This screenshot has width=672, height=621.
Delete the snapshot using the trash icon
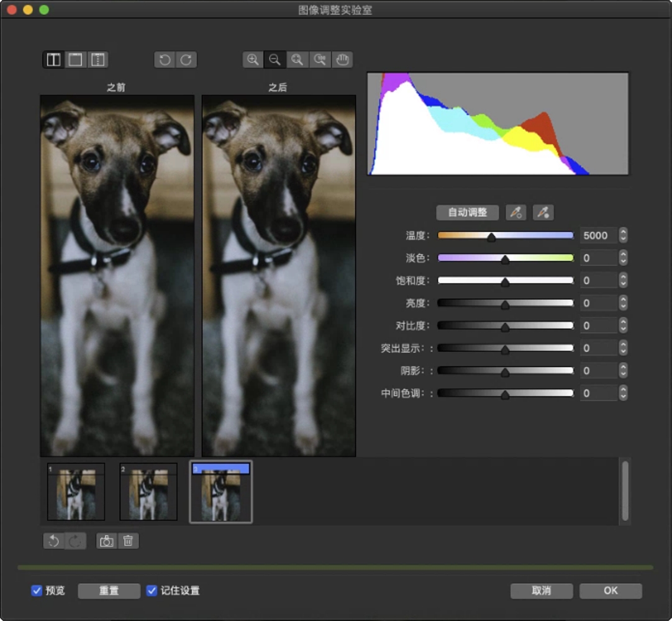point(128,541)
